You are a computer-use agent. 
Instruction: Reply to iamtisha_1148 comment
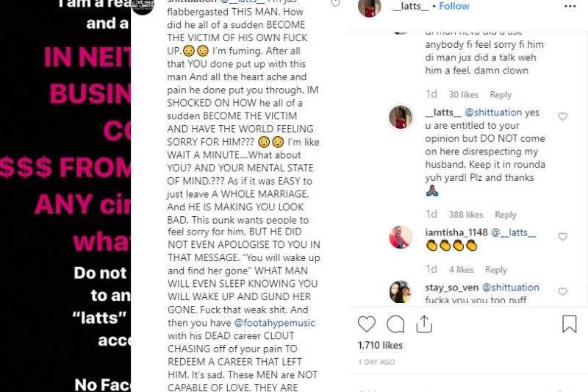(495, 270)
